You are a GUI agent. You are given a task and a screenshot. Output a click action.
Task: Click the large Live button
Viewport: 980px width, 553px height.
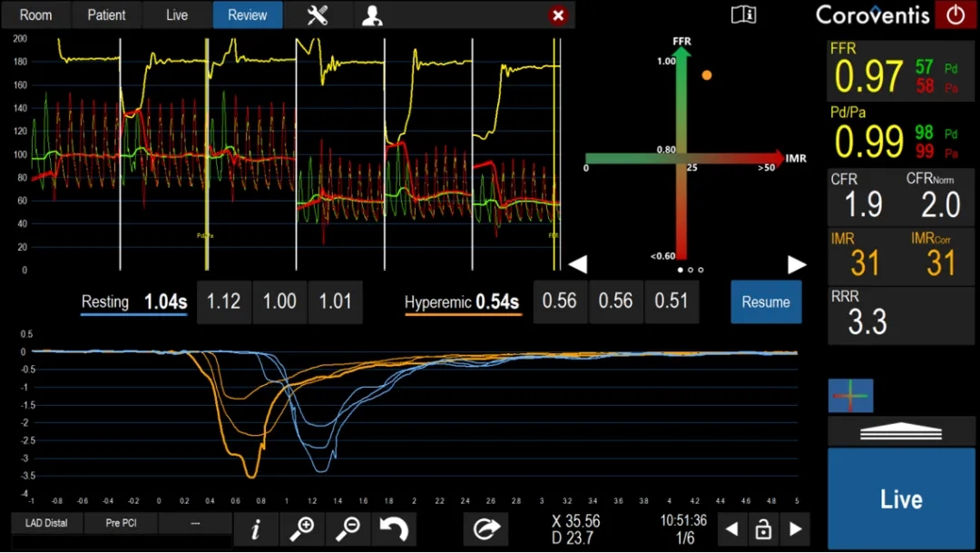[900, 499]
